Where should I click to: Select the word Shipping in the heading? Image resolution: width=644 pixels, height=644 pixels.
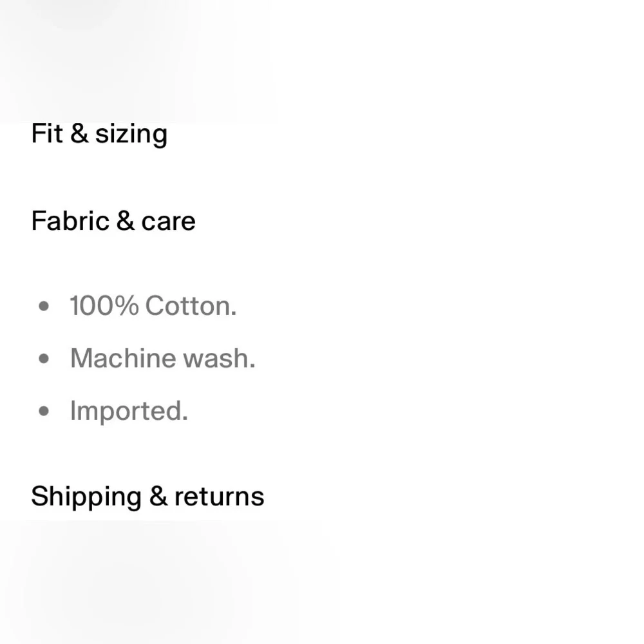87,497
